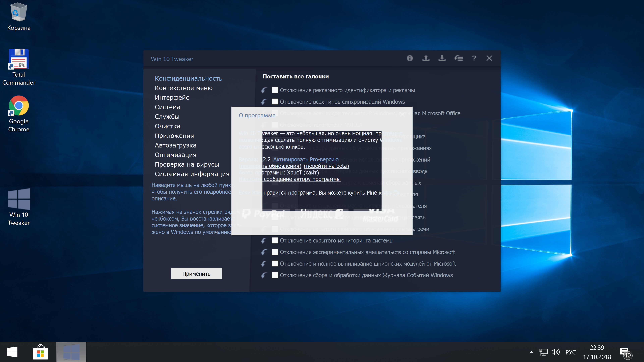Click Поставить все галочки header

coord(296,77)
